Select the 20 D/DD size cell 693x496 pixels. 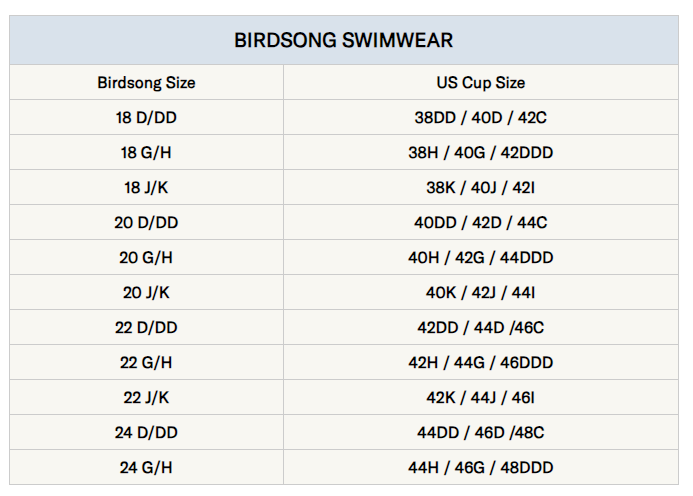146,222
